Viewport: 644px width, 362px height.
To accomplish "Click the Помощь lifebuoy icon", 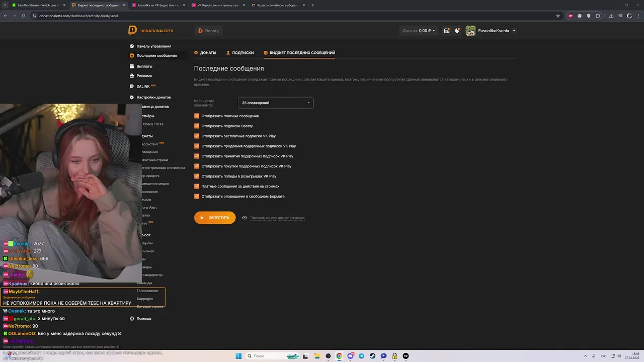I will tap(132, 318).
